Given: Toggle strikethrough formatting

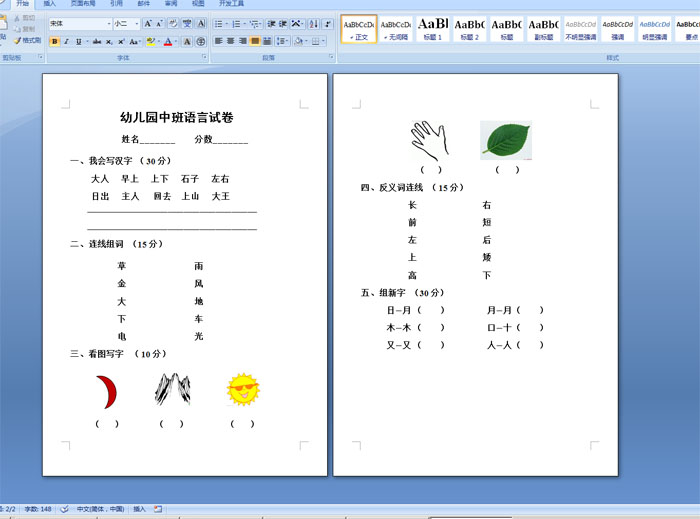Looking at the screenshot, I should (97, 42).
